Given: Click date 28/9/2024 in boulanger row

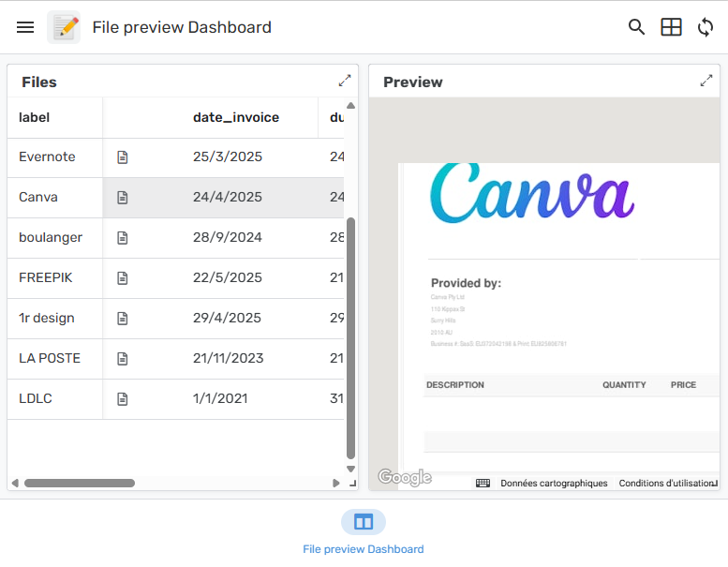Looking at the screenshot, I should click(228, 238).
